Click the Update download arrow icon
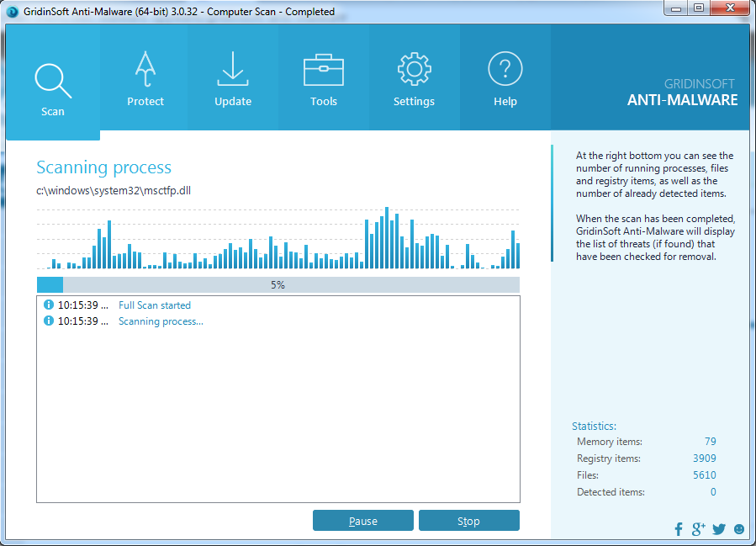Viewport: 756px width, 546px height. click(233, 71)
